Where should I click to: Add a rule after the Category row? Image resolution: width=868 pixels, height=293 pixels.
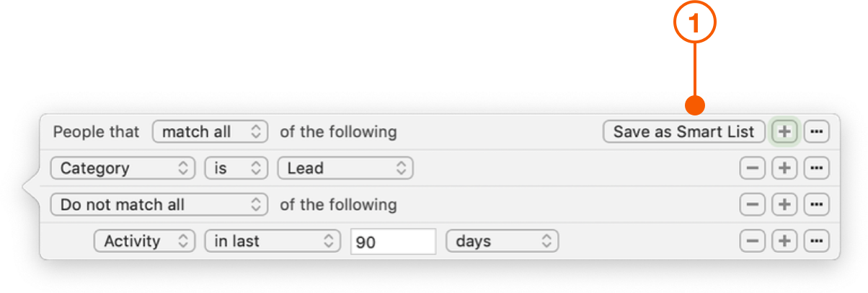784,168
